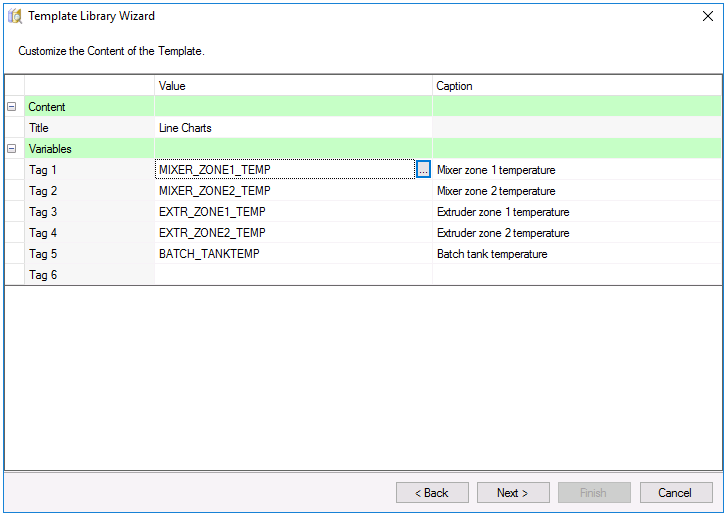The height and width of the screenshot is (517, 727).
Task: Go to the previous step with Back
Action: 432,492
